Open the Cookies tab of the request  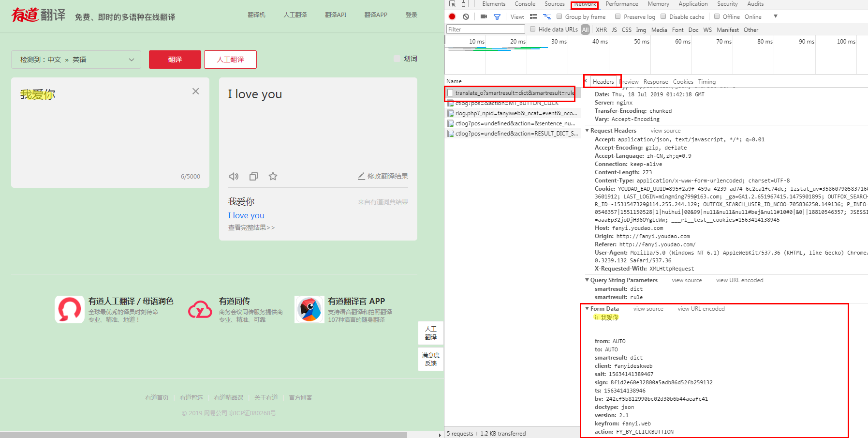(x=683, y=82)
